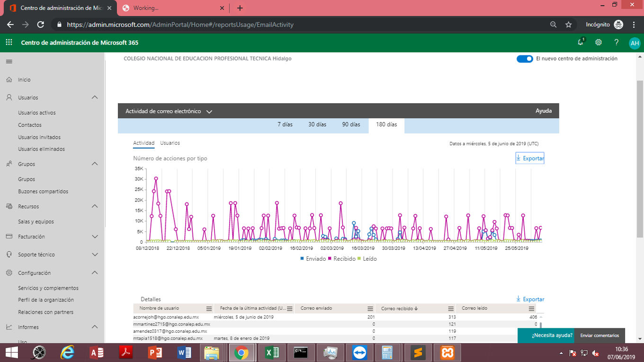Click Enviar comentarios button
Screen dimensions: 644x362
[x=599, y=336]
